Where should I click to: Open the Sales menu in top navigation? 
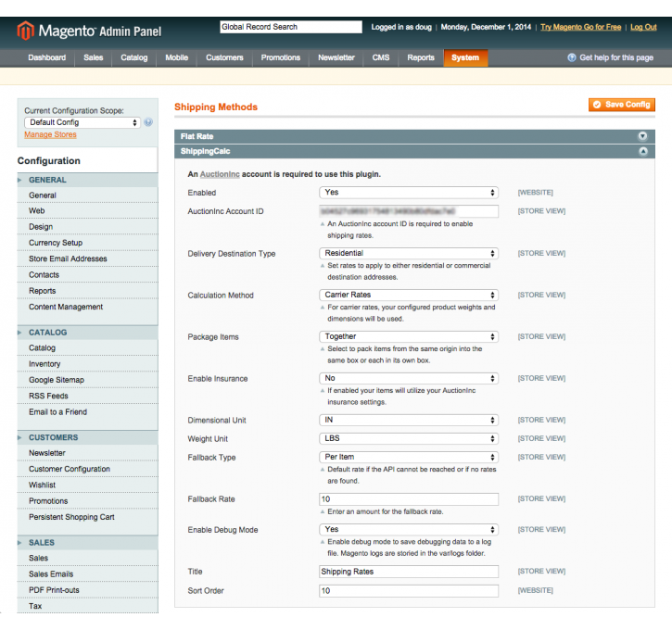pos(94,57)
